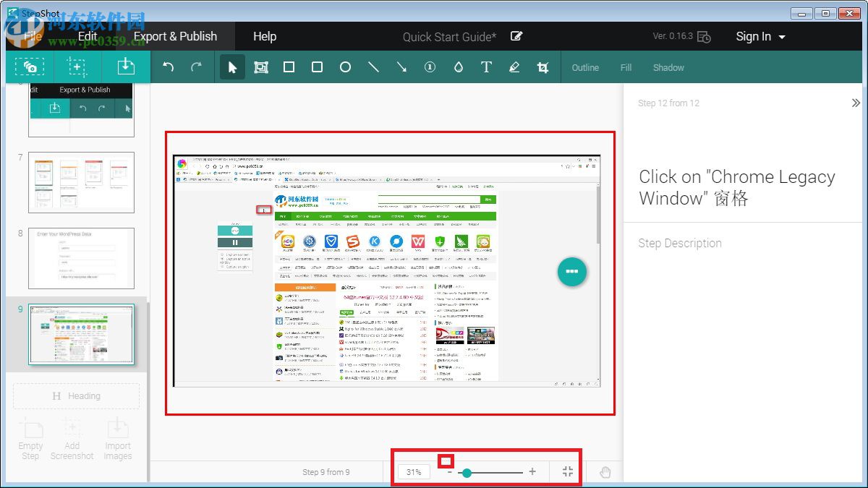This screenshot has height=488, width=868.
Task: Redo the last action
Action: [x=196, y=67]
